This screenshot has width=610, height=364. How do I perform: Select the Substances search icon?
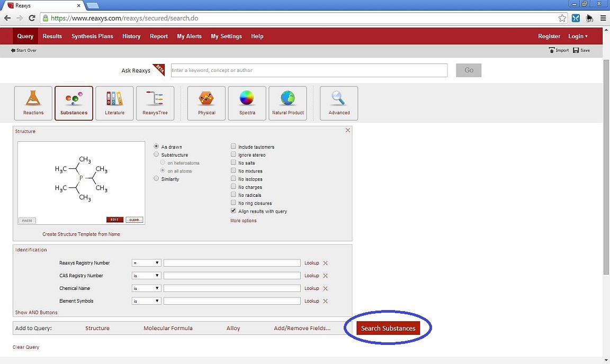click(x=74, y=103)
